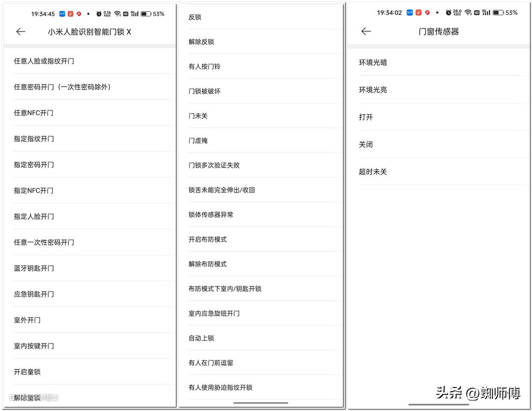This screenshot has width=532, height=411.
Task: Tap WiFi icon in 门窗传感器 status bar
Action: tap(468, 12)
